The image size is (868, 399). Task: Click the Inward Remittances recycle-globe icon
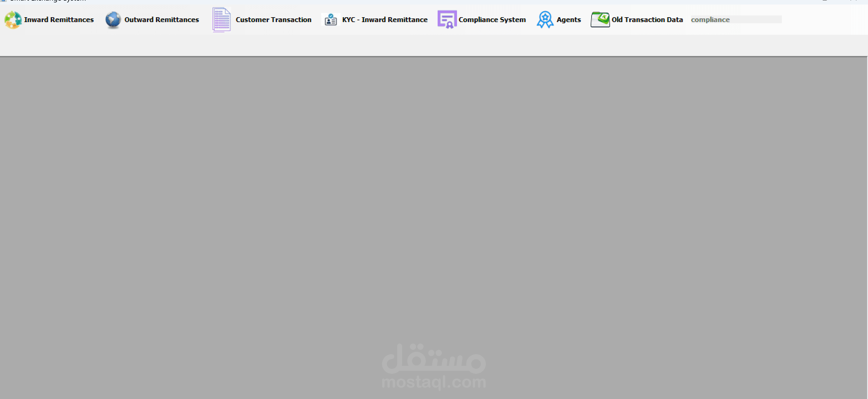13,20
